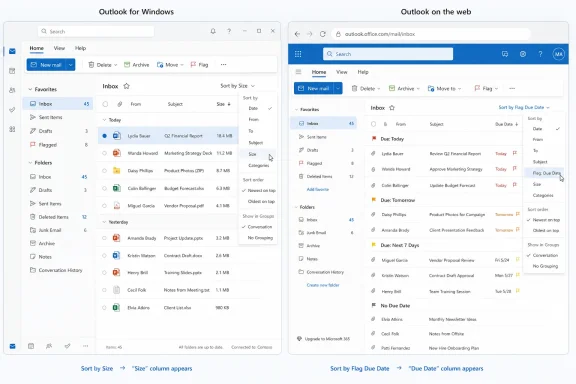Image resolution: width=576 pixels, height=384 pixels.
Task: Click browser address bar outlook.office.com
Action: coord(431,34)
